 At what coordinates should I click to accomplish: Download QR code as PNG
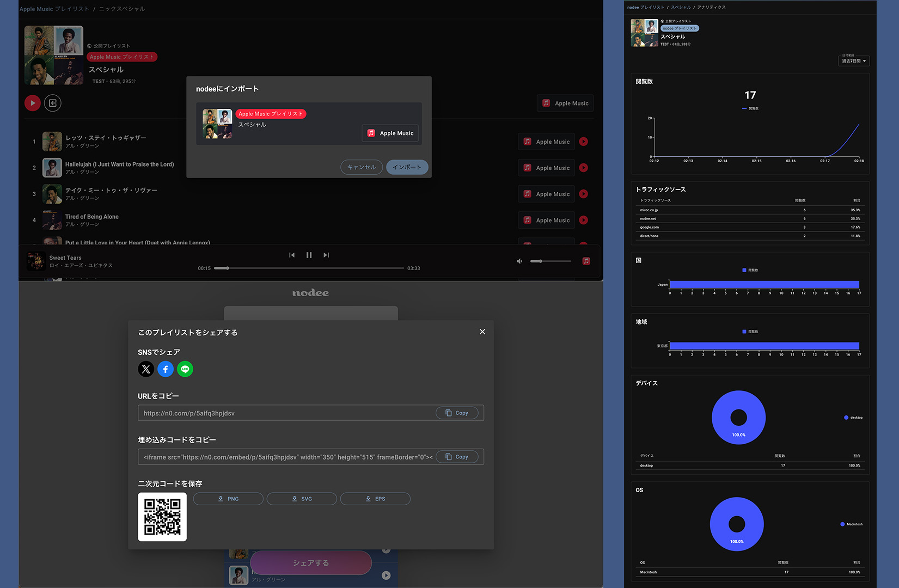[x=228, y=499]
